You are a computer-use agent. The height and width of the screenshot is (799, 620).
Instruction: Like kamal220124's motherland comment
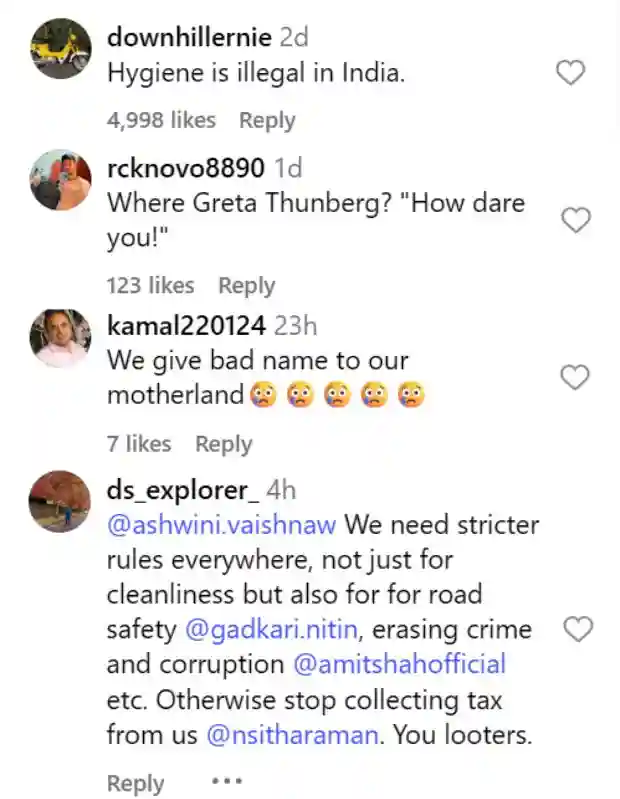tap(574, 377)
